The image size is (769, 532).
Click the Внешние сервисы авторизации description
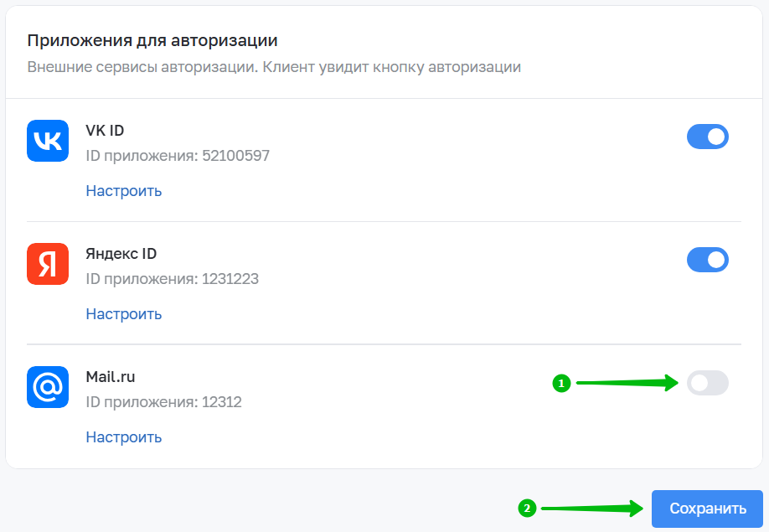pos(274,67)
